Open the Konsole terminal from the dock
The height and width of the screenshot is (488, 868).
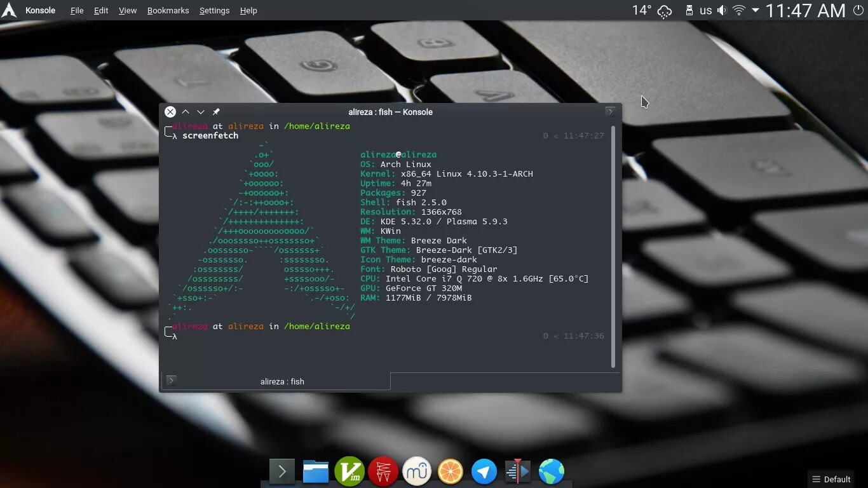[282, 471]
